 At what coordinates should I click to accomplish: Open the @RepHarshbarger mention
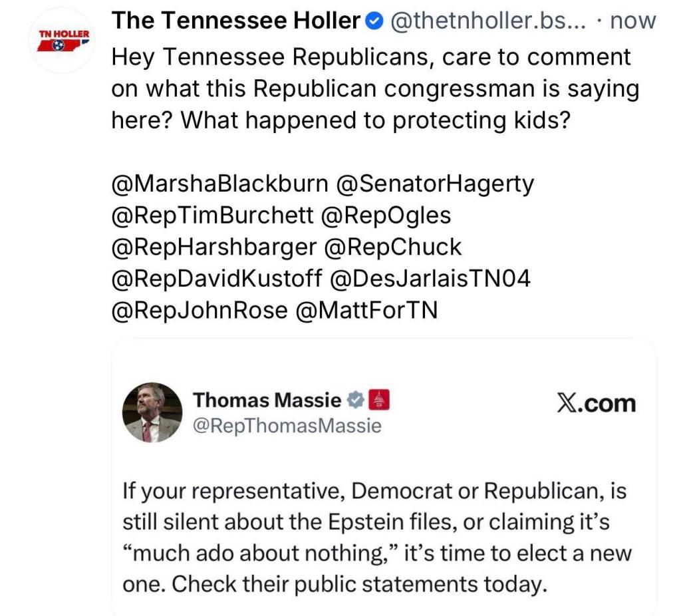pos(214,247)
